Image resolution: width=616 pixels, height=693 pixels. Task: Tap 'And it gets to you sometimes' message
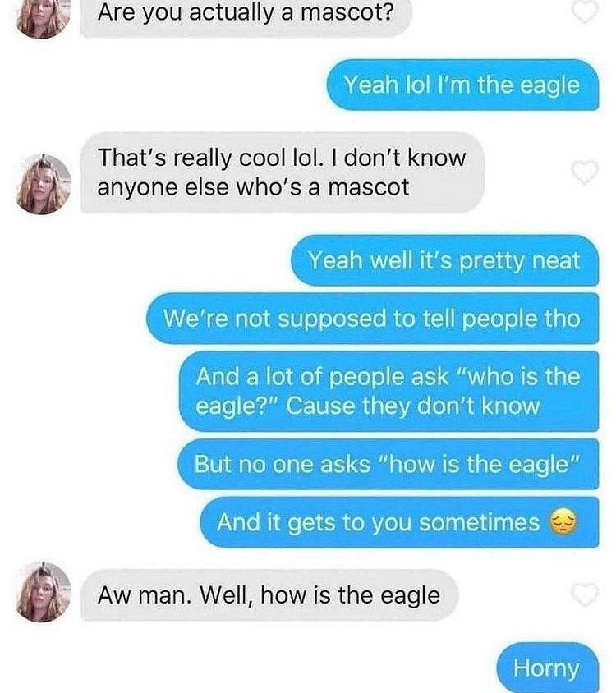(x=399, y=522)
